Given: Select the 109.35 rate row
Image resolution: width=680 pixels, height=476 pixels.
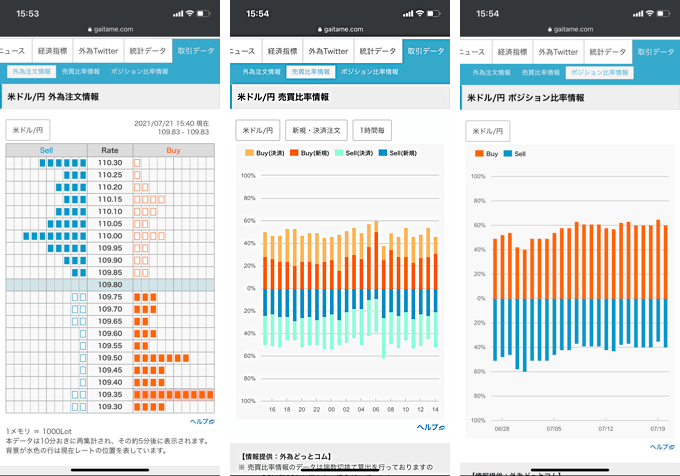Looking at the screenshot, I should tap(110, 394).
